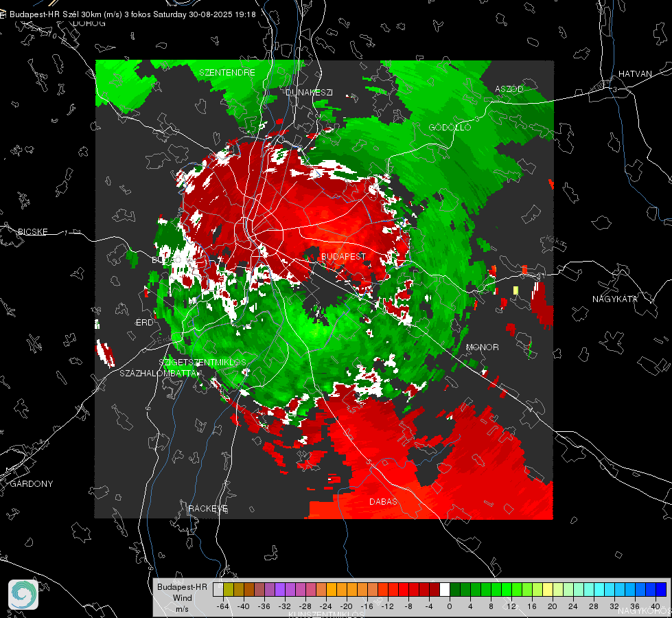Click the 32 legend value
Viewport: 672px width, 618px height.
pos(614,606)
